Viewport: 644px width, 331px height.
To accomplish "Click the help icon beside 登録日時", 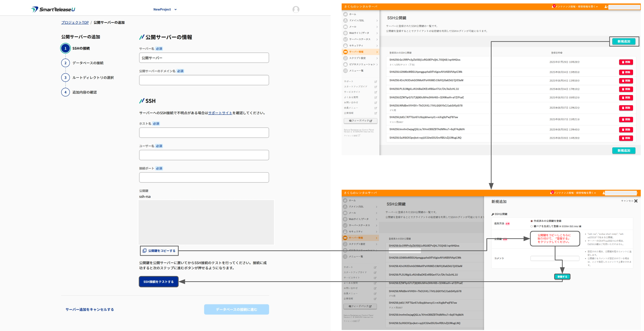I will [x=561, y=53].
